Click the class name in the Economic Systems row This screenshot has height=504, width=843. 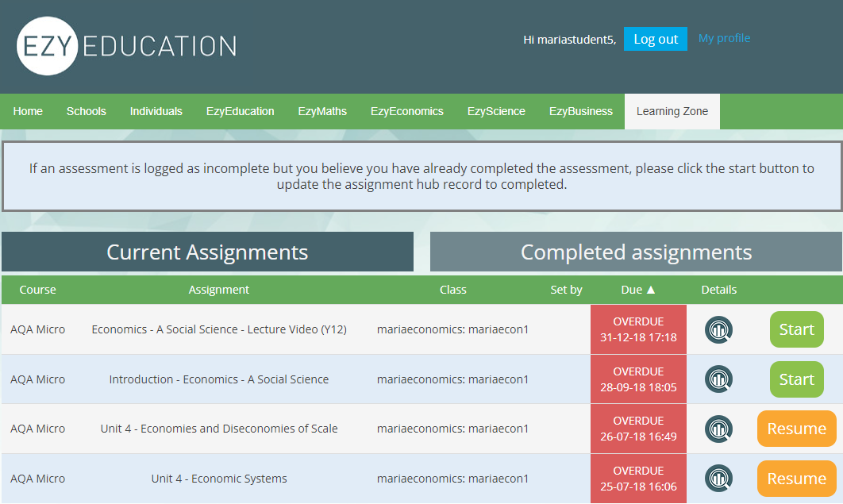[452, 479]
